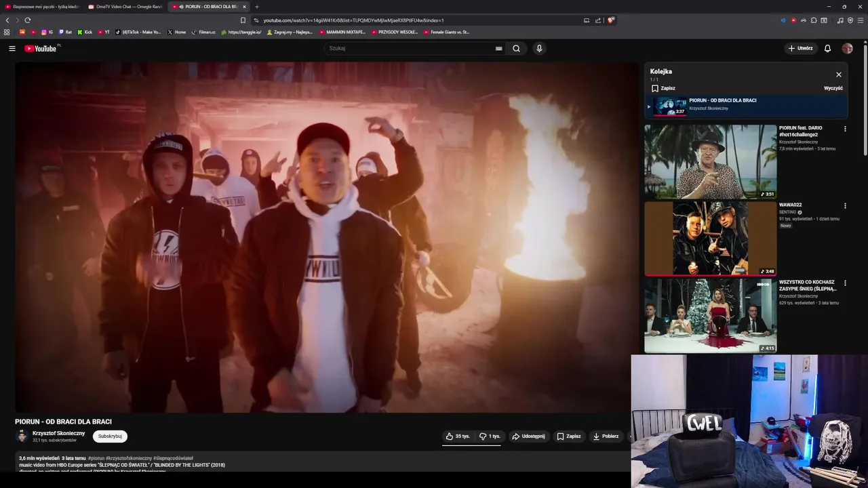Subscribe via Subskrybuj button
This screenshot has width=868, height=488.
tap(110, 436)
